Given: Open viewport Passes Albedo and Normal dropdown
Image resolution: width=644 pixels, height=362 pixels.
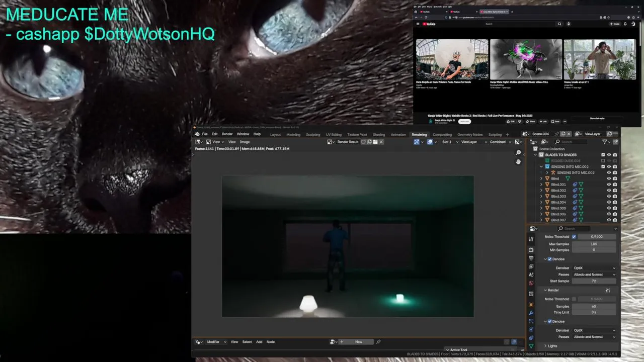Looking at the screenshot, I should point(594,275).
